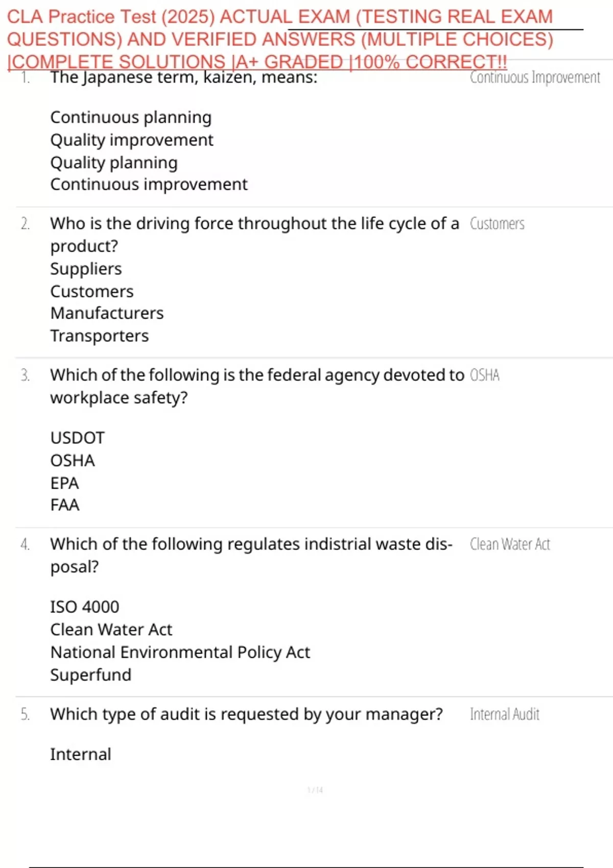The image size is (613, 868).
Task: Select the EPA answer option
Action: point(64,483)
